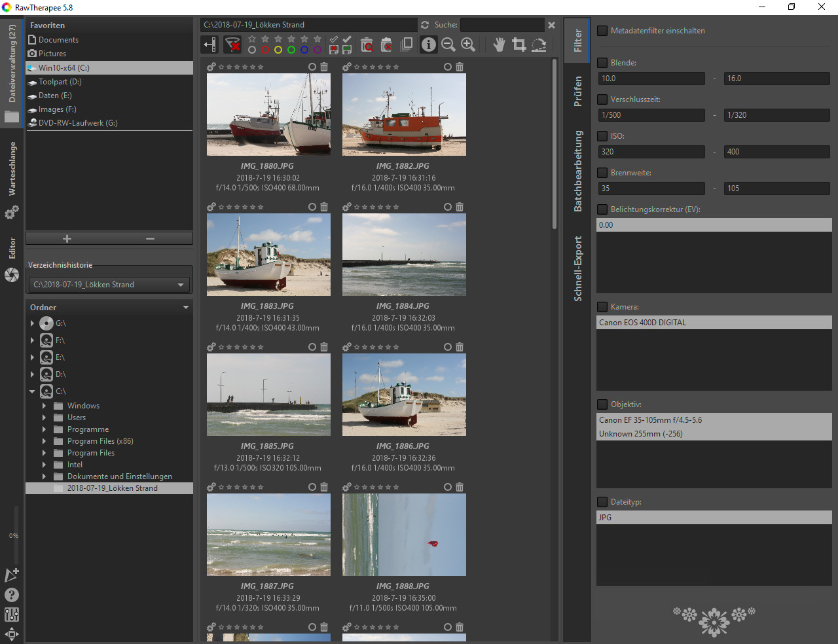Expand the G:\ drive node
This screenshot has height=644, width=838.
32,323
